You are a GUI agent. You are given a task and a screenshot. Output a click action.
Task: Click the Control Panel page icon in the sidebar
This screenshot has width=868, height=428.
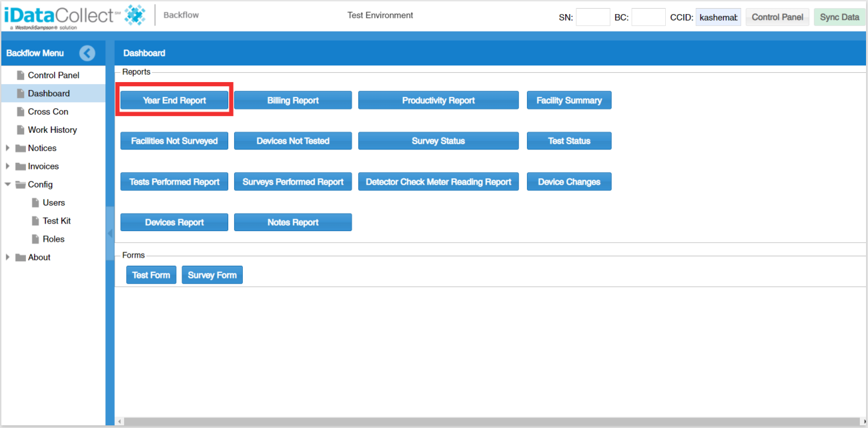21,75
